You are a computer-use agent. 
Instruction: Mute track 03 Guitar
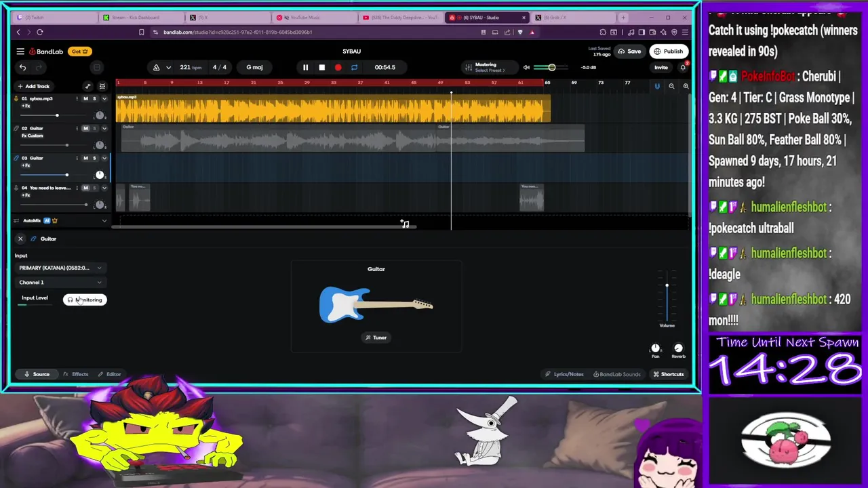coord(85,158)
